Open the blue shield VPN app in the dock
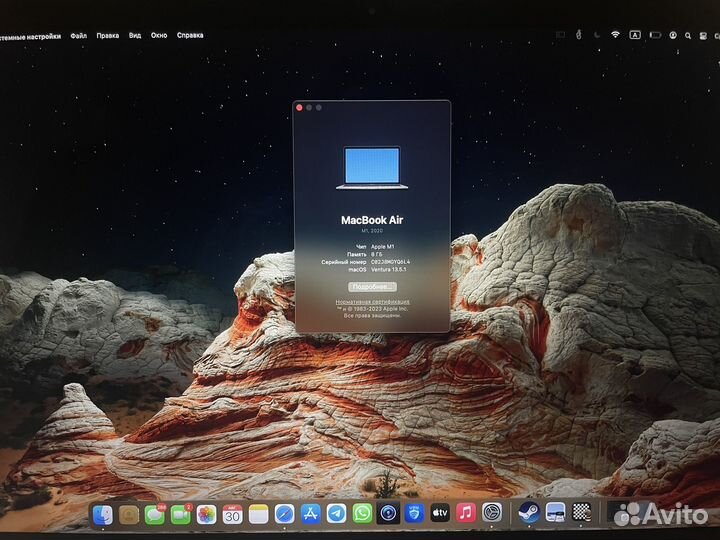720x540 pixels. coord(414,513)
